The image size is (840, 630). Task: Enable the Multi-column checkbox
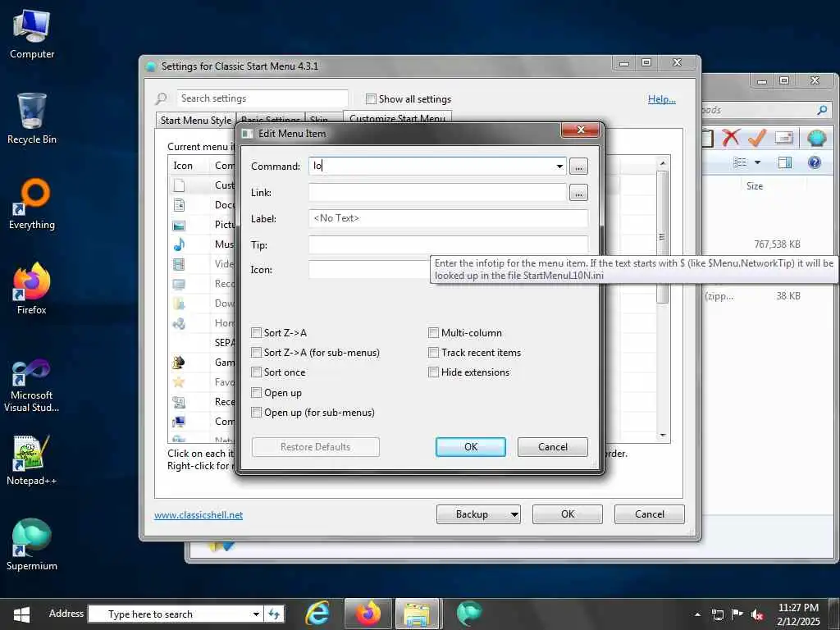[x=433, y=333]
